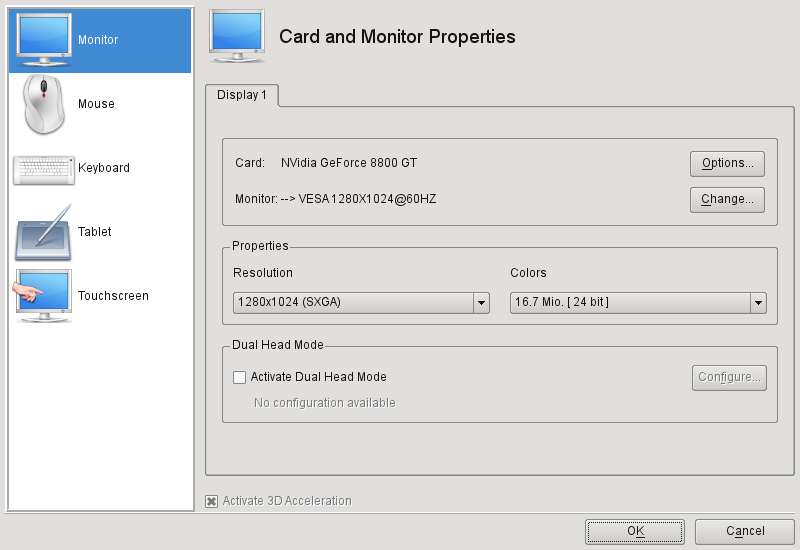Open the Resolution dropdown arrow
Viewport: 800px width, 550px height.
[x=481, y=303]
